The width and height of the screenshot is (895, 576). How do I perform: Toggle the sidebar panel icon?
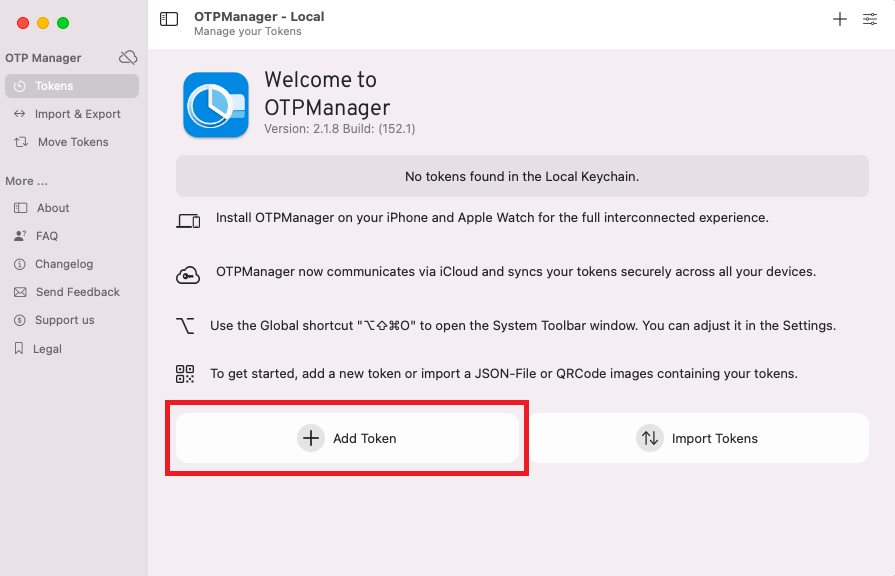pyautogui.click(x=169, y=19)
